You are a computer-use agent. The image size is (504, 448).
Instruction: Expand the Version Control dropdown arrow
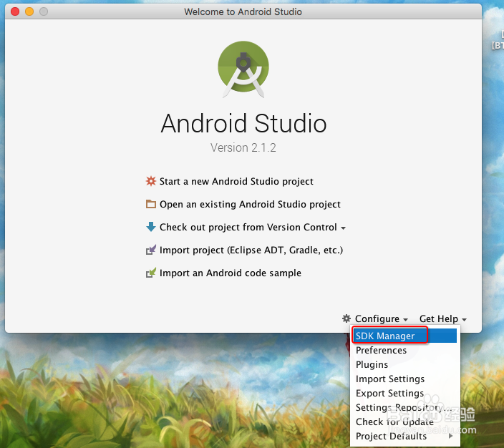[x=343, y=228]
